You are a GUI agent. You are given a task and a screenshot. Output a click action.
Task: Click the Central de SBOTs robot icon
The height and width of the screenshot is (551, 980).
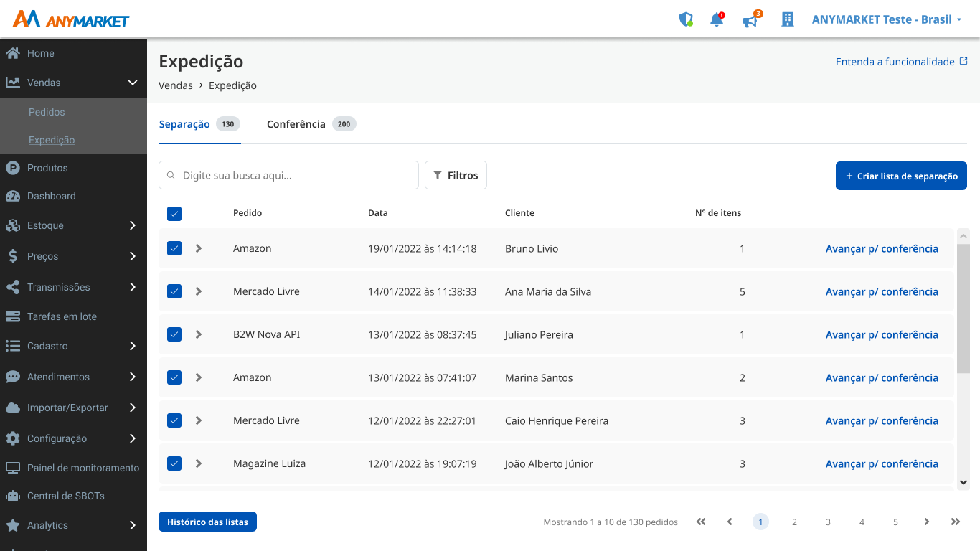pyautogui.click(x=12, y=496)
